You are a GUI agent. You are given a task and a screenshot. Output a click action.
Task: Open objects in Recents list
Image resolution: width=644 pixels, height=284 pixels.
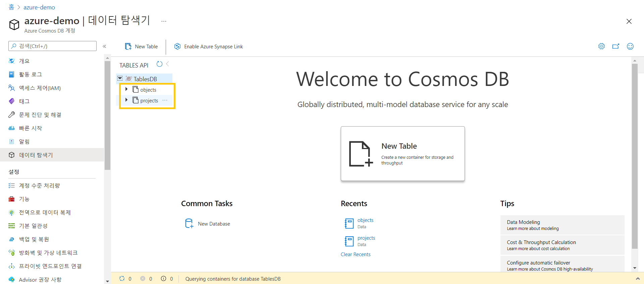[x=365, y=220]
